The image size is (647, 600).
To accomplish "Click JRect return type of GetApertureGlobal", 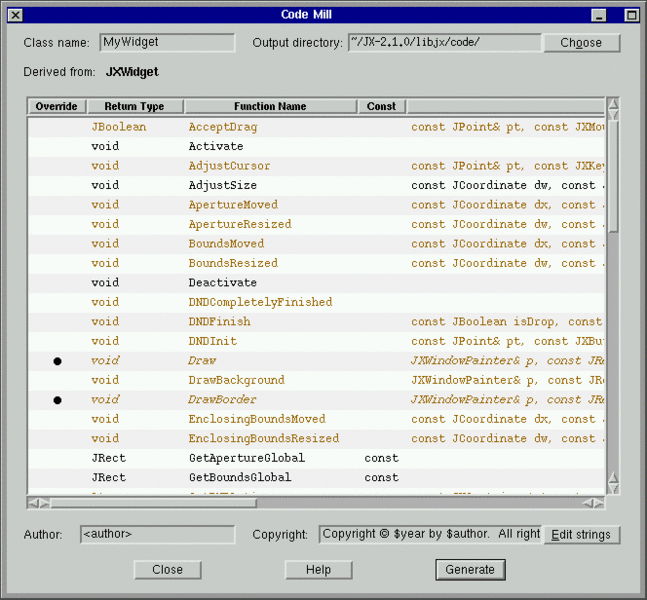I will pos(109,458).
